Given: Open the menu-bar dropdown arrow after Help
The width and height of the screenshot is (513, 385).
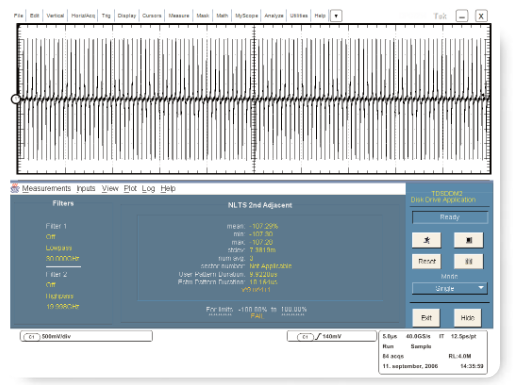Looking at the screenshot, I should coord(336,16).
